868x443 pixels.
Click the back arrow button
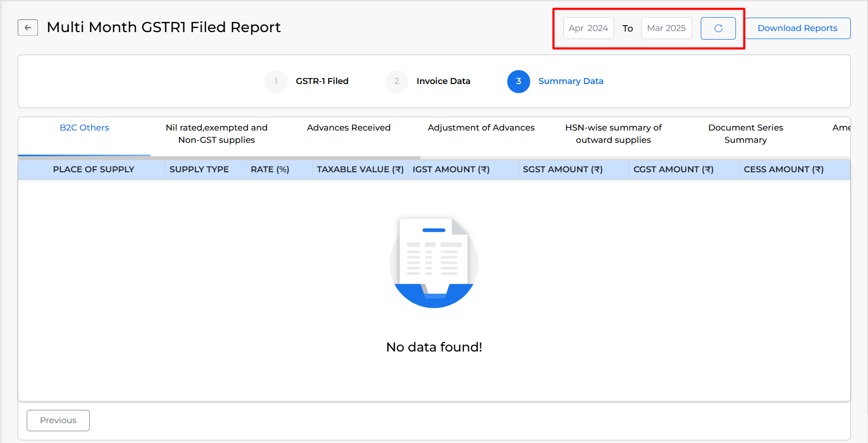click(28, 28)
